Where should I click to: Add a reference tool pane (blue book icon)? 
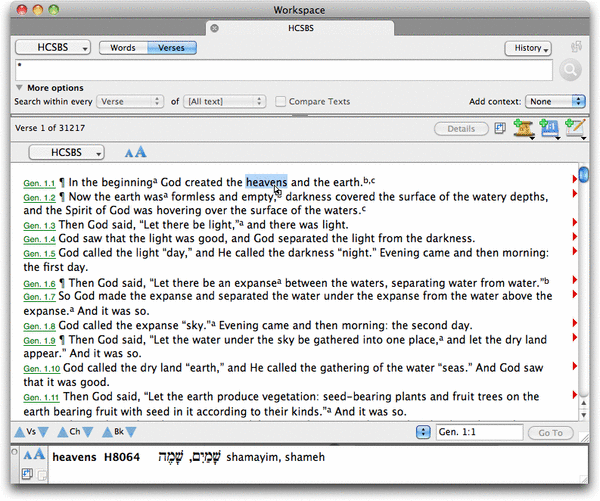tap(549, 129)
